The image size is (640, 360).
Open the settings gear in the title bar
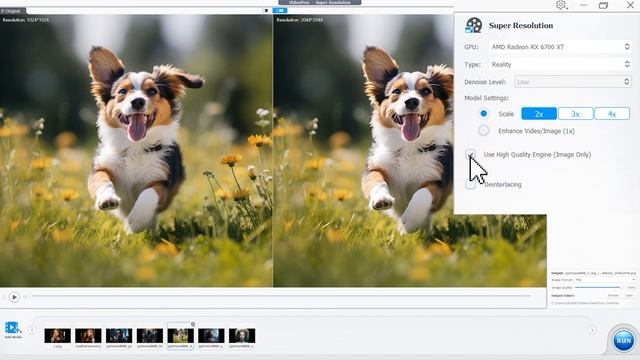561,5
